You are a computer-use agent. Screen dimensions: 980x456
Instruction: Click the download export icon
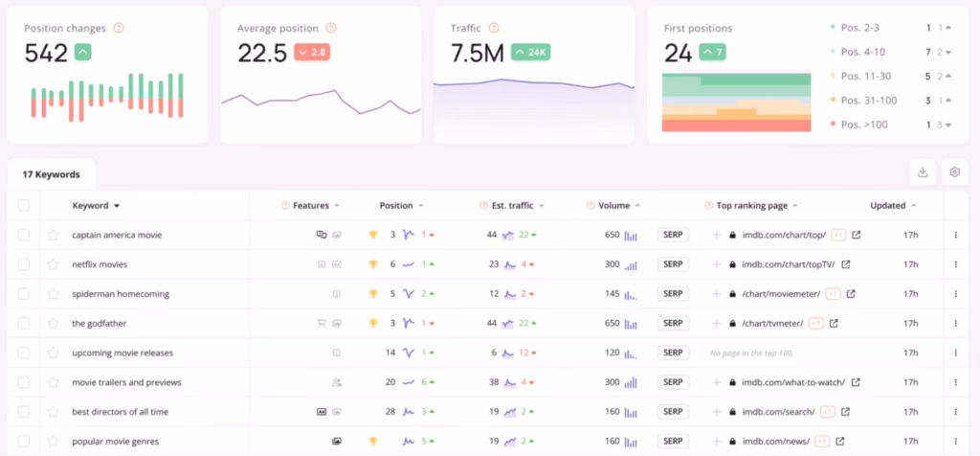point(923,172)
